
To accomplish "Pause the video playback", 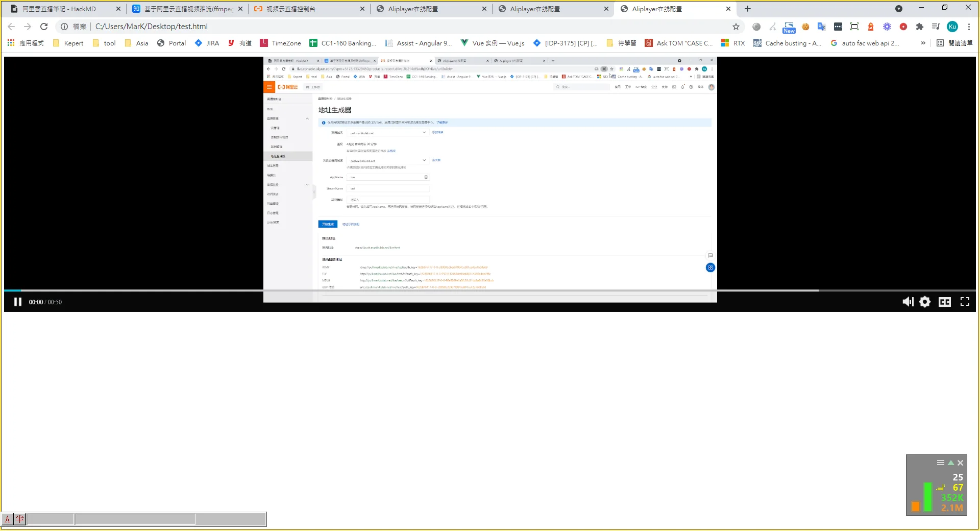I will 18,302.
